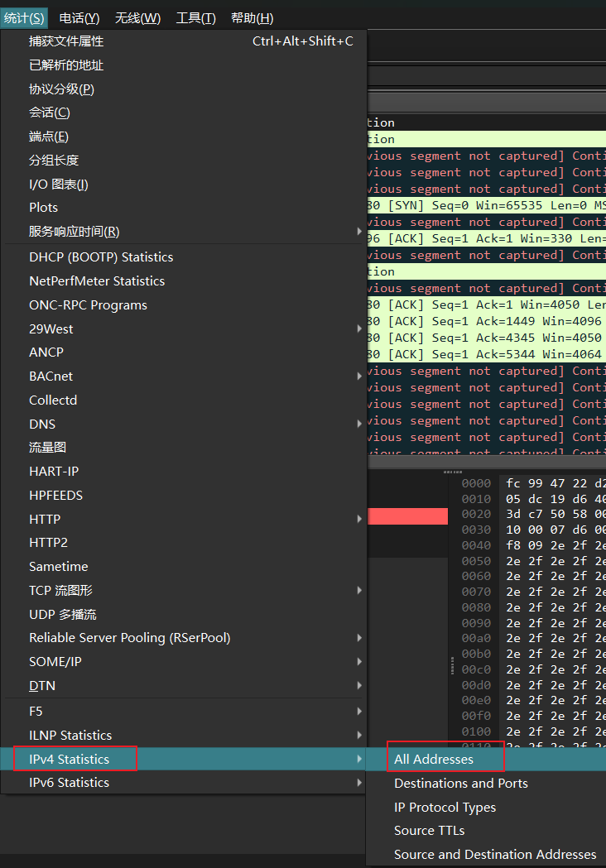Open the 统计(S) menu
This screenshot has height=868, width=606.
[x=24, y=18]
